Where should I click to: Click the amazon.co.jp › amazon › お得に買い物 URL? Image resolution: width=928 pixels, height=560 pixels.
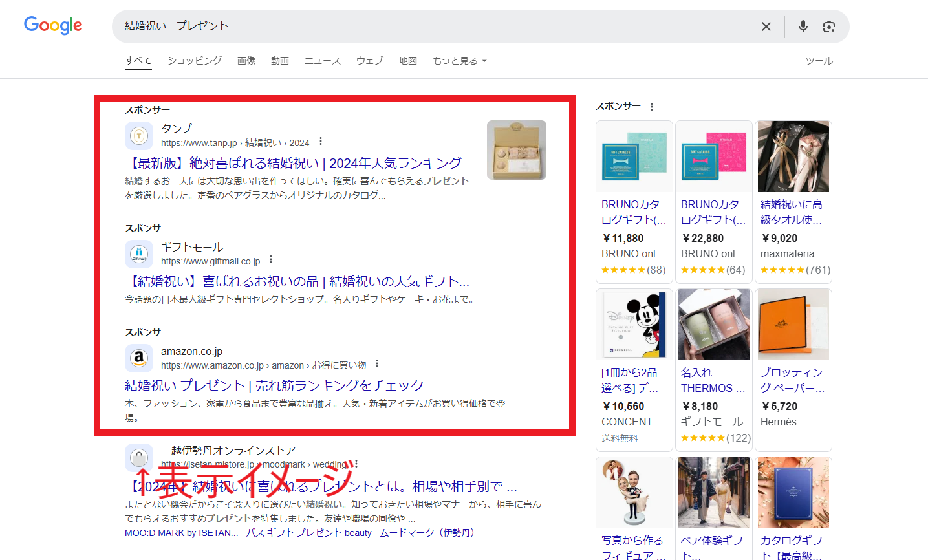[264, 365]
